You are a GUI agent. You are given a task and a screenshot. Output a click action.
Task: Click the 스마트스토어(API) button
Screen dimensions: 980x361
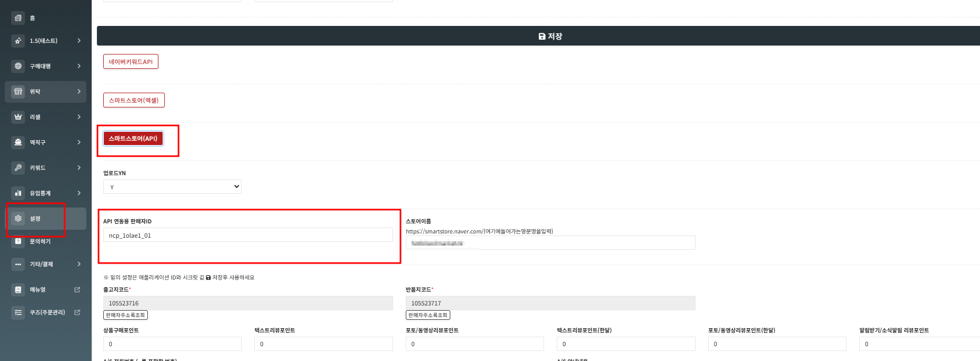point(133,138)
